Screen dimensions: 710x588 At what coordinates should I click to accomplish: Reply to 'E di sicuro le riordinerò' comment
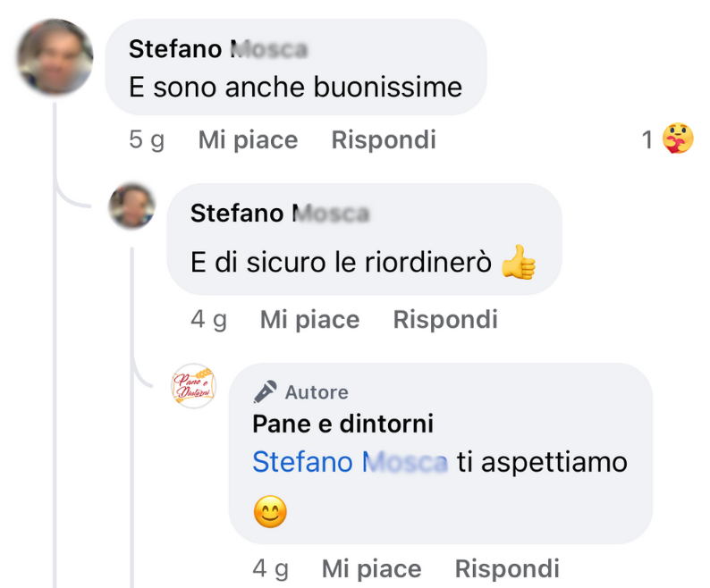(x=445, y=320)
